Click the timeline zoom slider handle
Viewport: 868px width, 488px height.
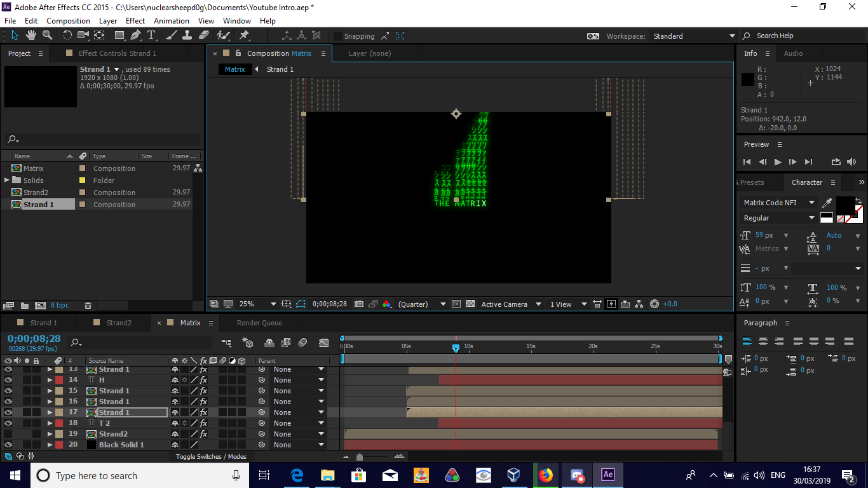tap(360, 456)
